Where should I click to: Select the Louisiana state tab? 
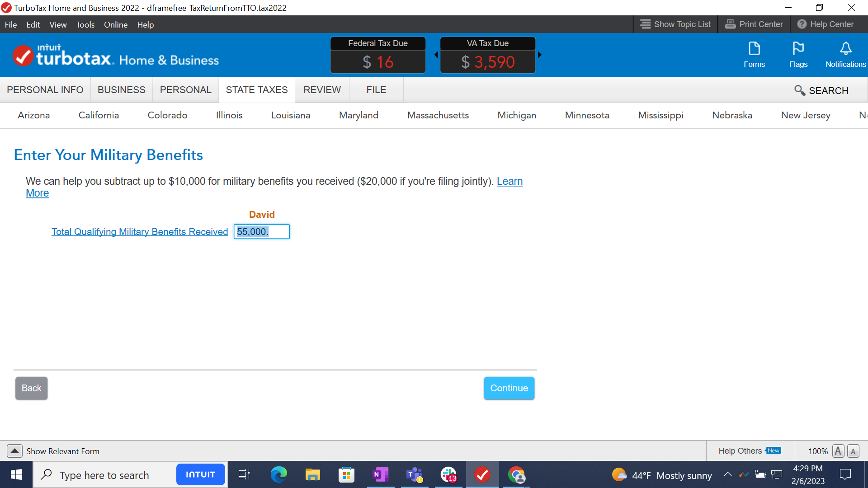click(x=291, y=115)
